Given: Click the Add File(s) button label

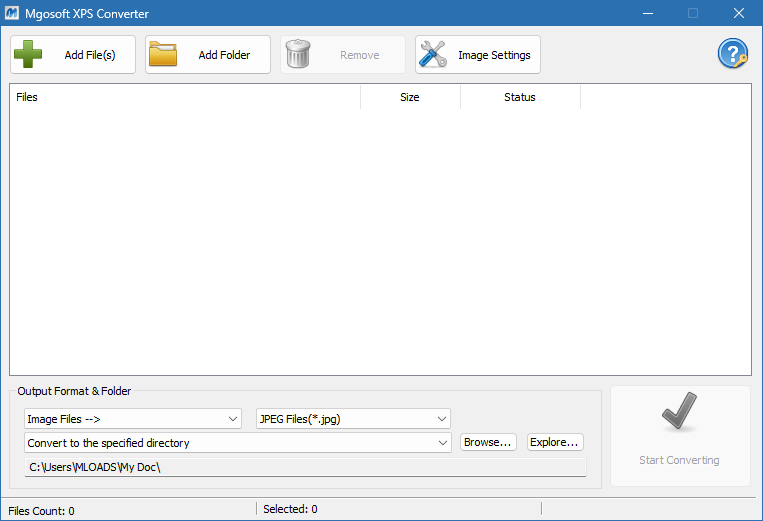Looking at the screenshot, I should pyautogui.click(x=90, y=55).
